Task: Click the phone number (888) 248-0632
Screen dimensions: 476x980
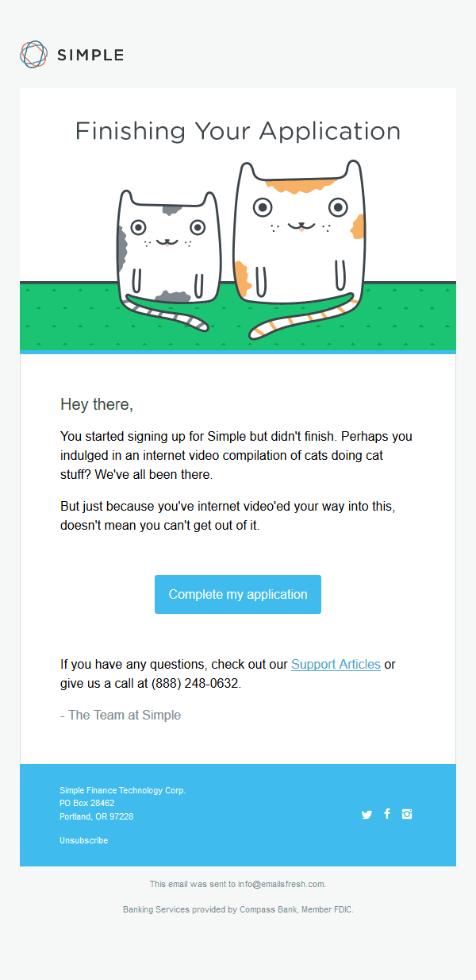Action: click(195, 683)
